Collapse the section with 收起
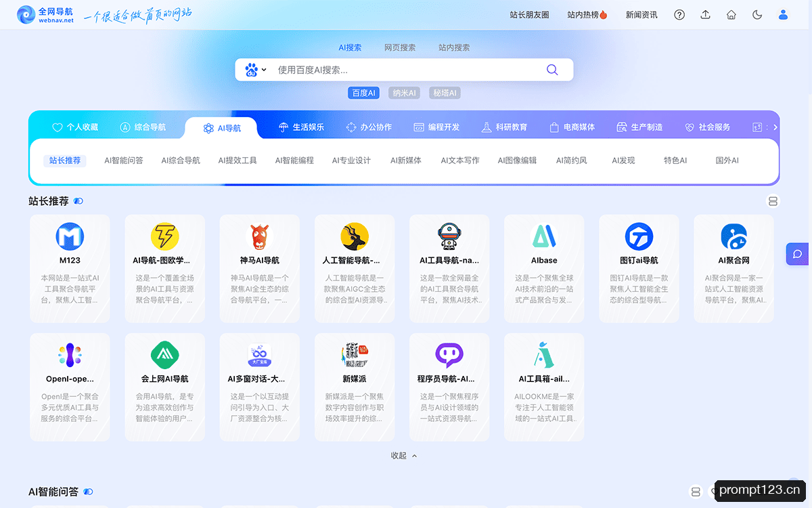Screen dimensions: 812x508 pyautogui.click(x=404, y=455)
